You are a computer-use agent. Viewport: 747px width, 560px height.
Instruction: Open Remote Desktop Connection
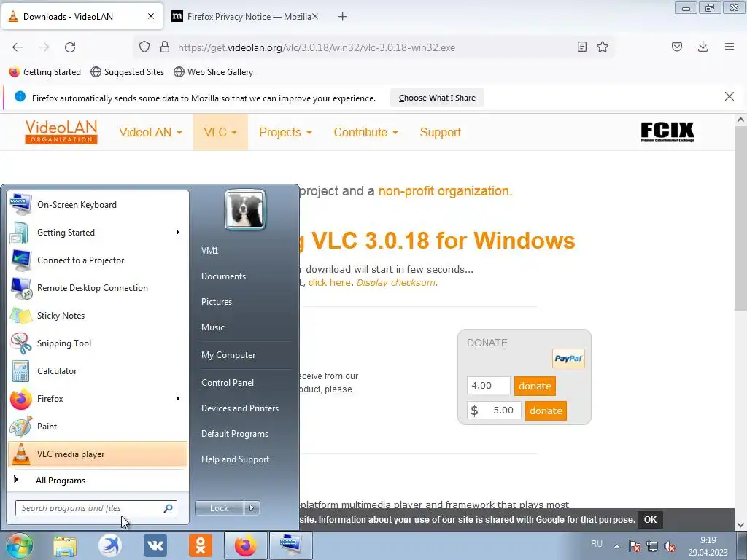pyautogui.click(x=98, y=287)
